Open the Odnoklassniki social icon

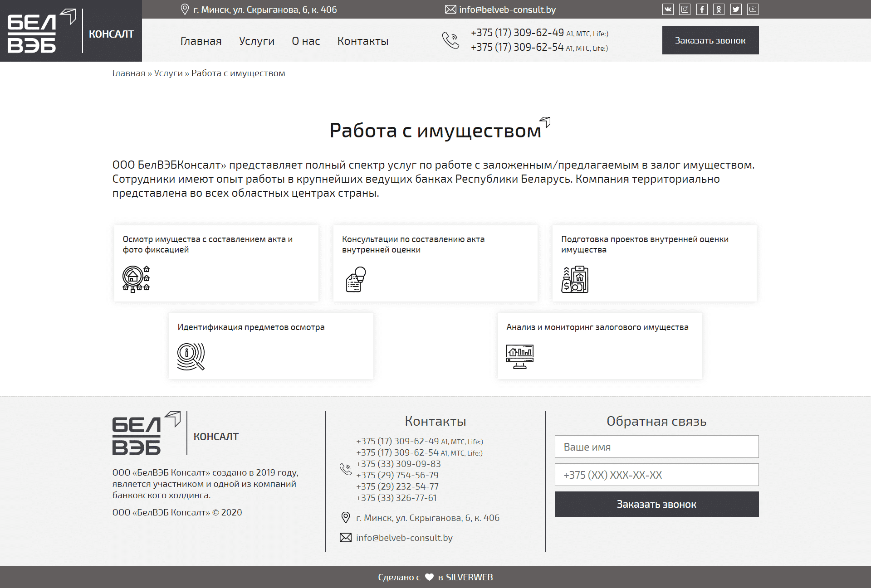pos(719,9)
